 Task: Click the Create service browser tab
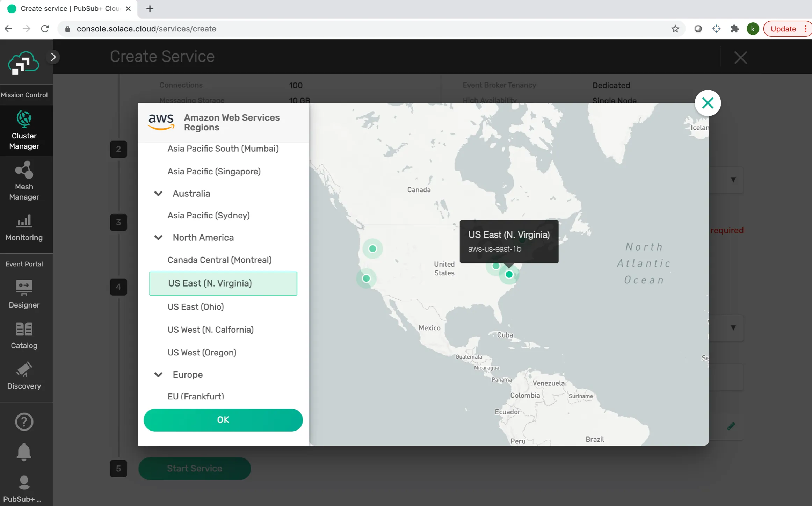69,9
